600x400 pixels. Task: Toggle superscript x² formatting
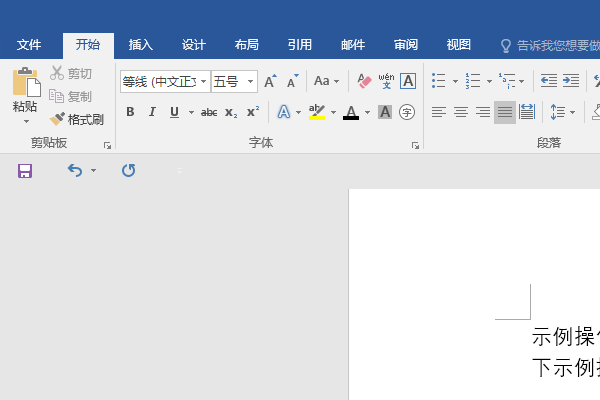click(x=253, y=112)
